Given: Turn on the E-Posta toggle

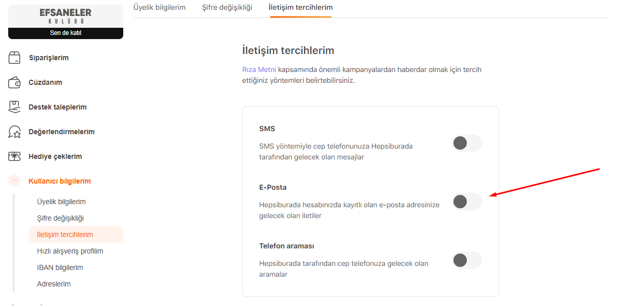Looking at the screenshot, I should 467,202.
